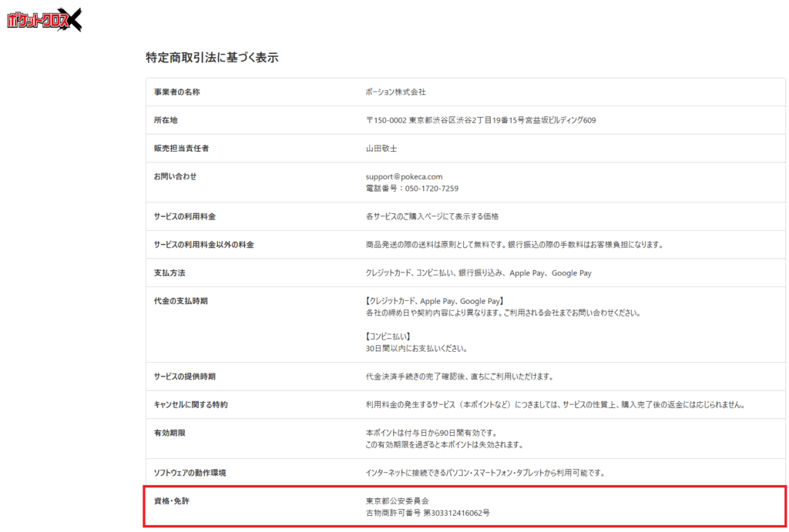Select the 販売担当責任者 row label
789x532 pixels.
(x=181, y=148)
